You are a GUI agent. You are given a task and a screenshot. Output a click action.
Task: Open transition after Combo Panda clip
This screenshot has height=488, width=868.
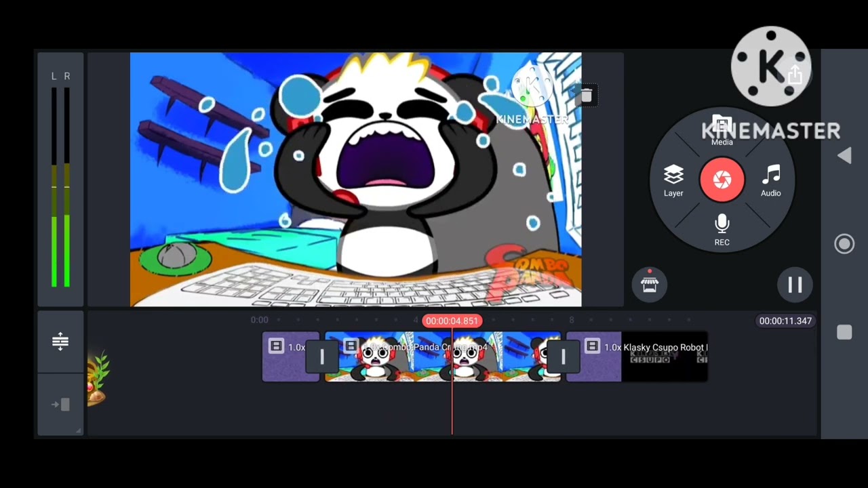(564, 357)
